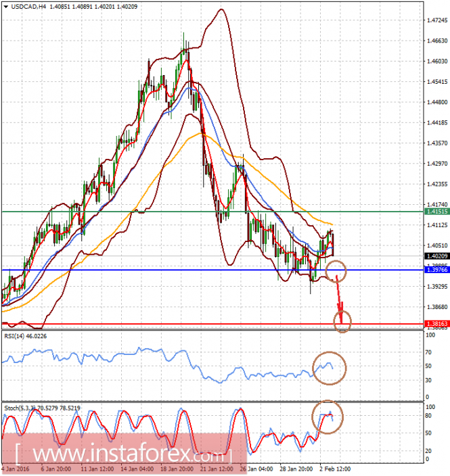Image resolution: width=450 pixels, height=476 pixels.
Task: Click the current price 1.40209 label
Action: pyautogui.click(x=437, y=256)
